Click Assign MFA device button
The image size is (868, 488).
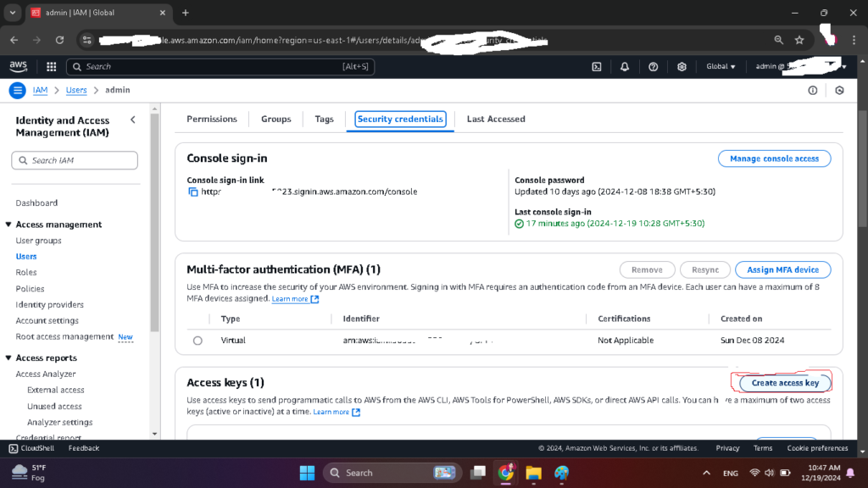click(782, 270)
